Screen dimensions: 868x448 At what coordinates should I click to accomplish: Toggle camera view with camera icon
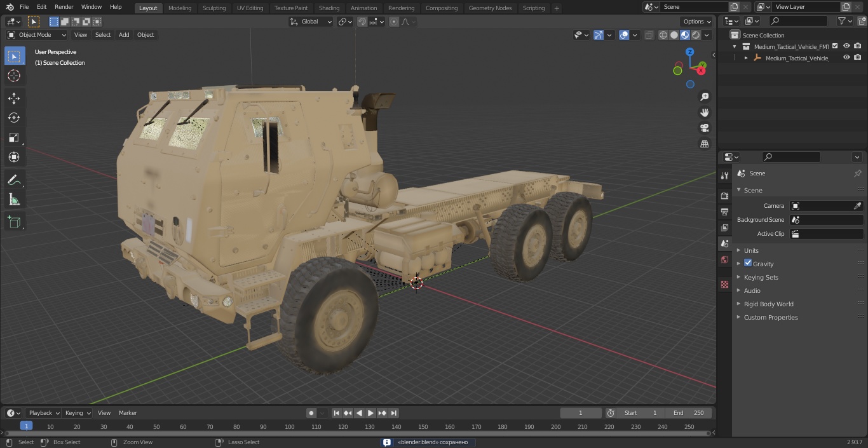coord(705,128)
